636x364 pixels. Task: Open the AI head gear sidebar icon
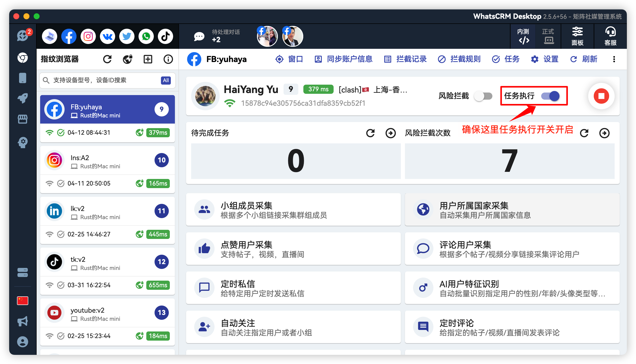tap(23, 143)
